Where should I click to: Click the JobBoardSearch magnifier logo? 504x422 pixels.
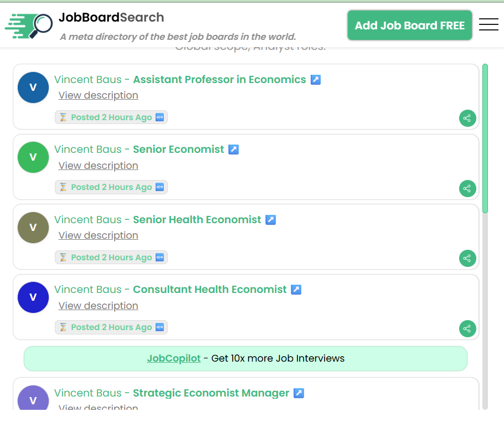(29, 26)
